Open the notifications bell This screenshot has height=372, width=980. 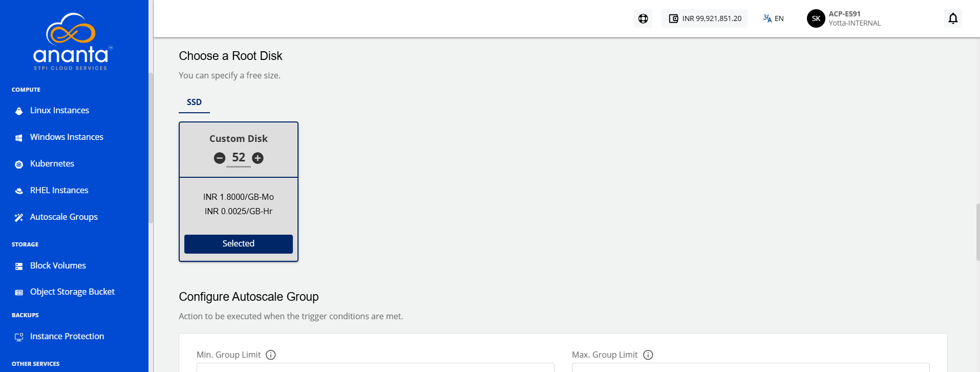(x=953, y=18)
